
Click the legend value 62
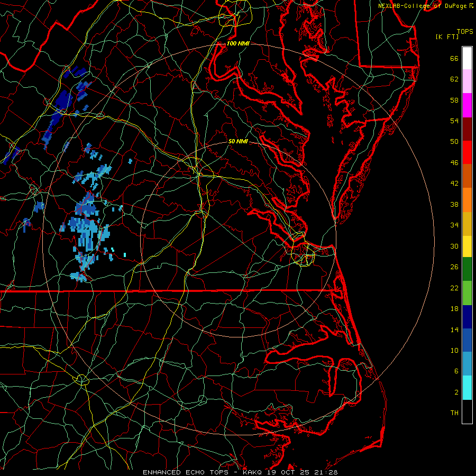pos(454,79)
